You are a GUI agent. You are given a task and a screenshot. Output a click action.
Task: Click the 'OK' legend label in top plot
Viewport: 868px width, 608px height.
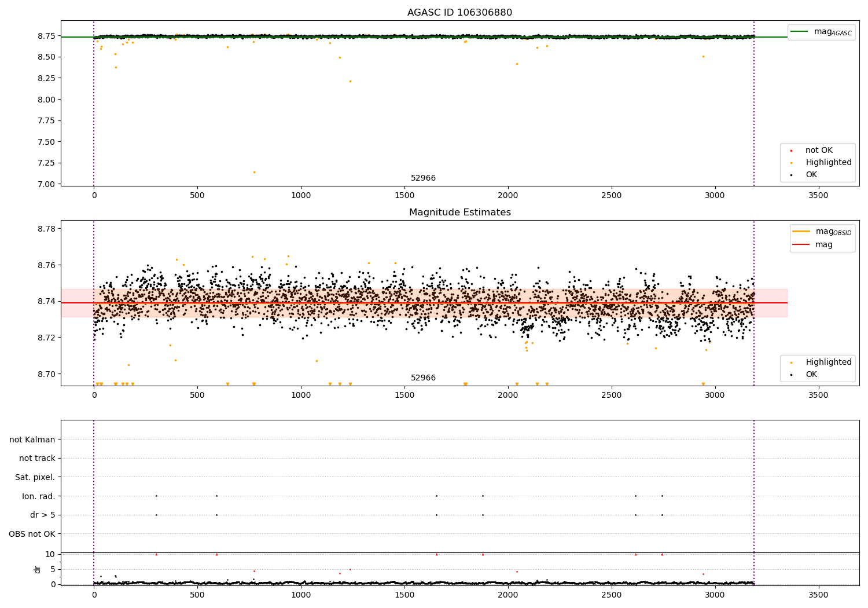point(811,175)
